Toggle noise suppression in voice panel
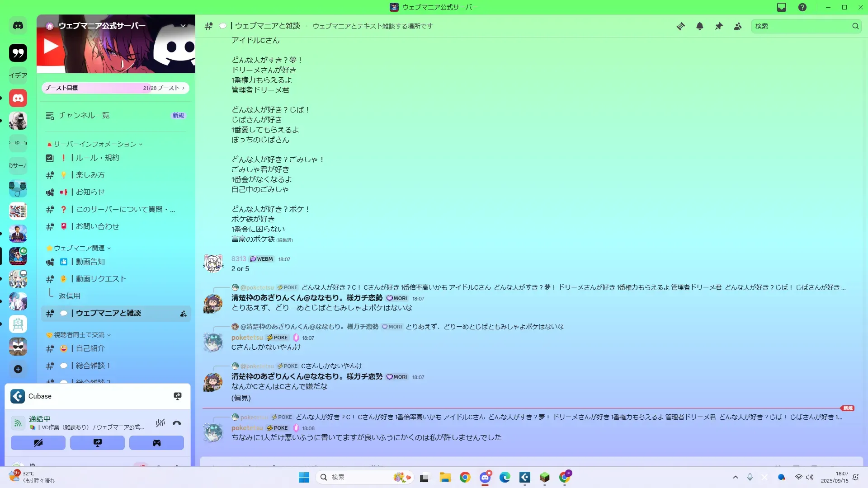Image resolution: width=868 pixels, height=488 pixels. tap(160, 423)
